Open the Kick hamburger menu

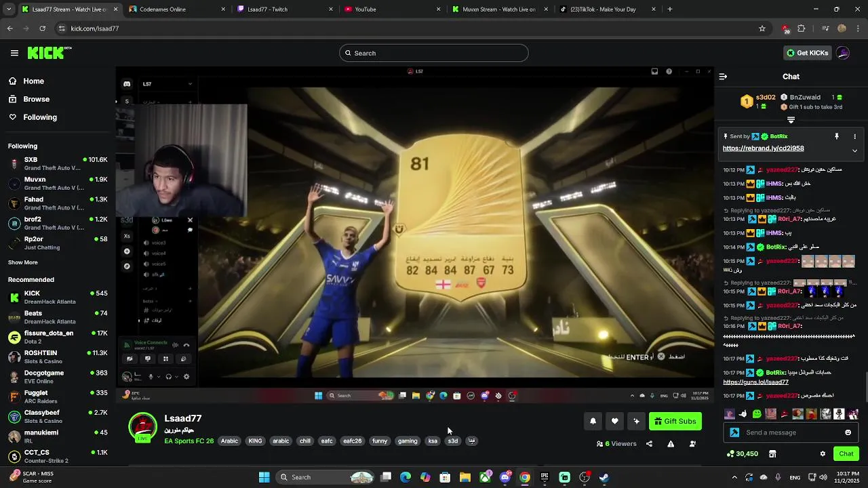coord(14,53)
